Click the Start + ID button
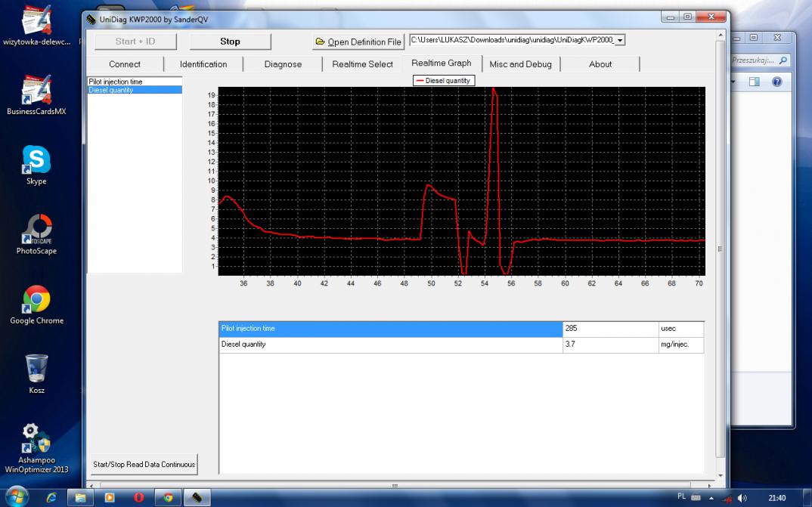The height and width of the screenshot is (507, 812). coord(135,42)
